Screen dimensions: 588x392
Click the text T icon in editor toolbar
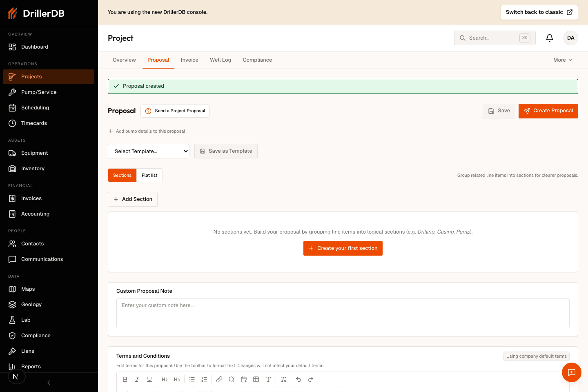coord(268,379)
